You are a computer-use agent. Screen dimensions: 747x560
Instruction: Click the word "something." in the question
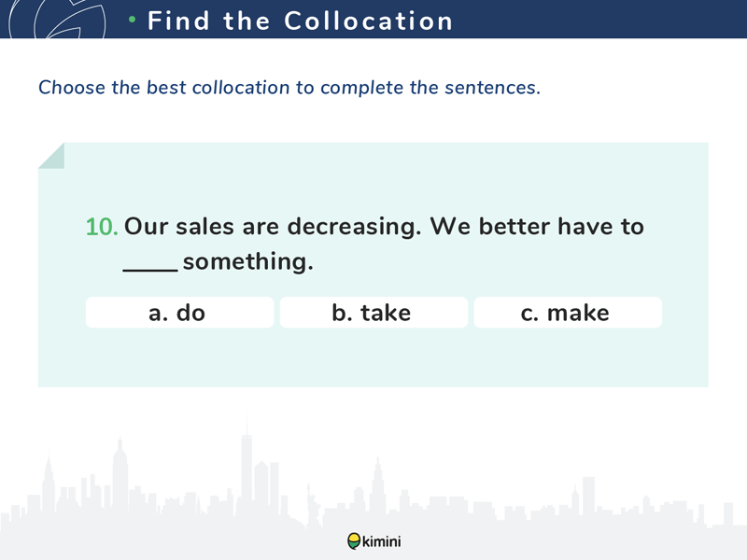pyautogui.click(x=247, y=262)
